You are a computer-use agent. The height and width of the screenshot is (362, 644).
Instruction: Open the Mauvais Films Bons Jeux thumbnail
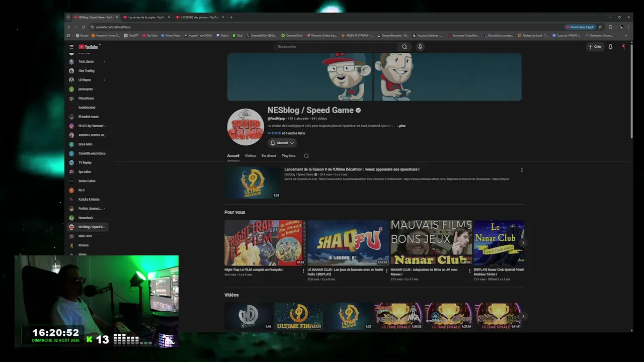pyautogui.click(x=431, y=243)
